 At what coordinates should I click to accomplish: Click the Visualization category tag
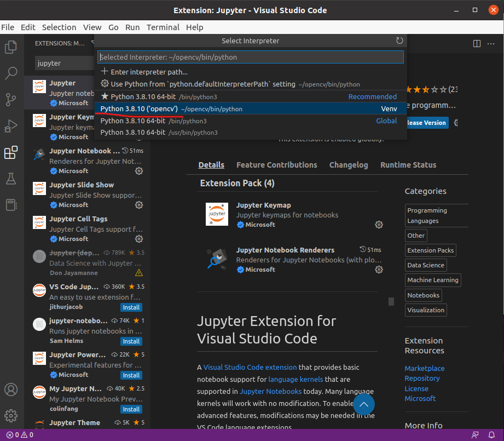(426, 310)
